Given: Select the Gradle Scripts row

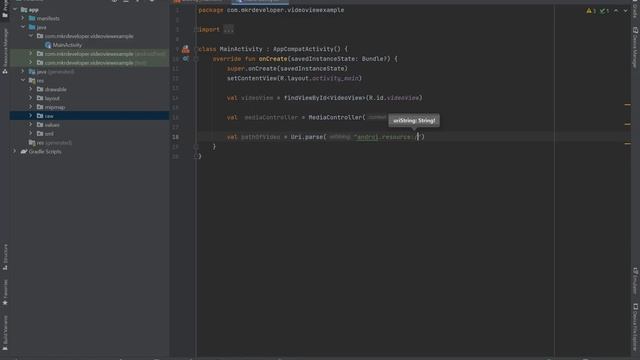Looking at the screenshot, I should click(89, 151).
